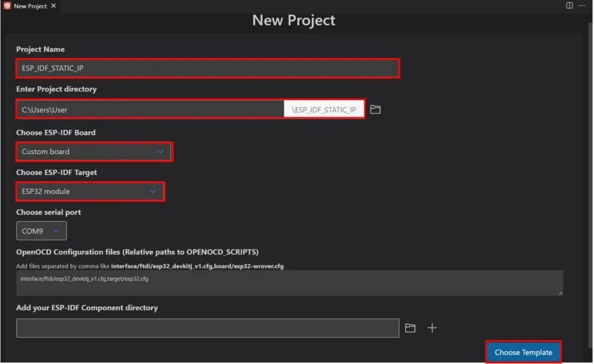Open the Custom board selection dropdown
This screenshot has height=364, width=594.
tap(93, 151)
